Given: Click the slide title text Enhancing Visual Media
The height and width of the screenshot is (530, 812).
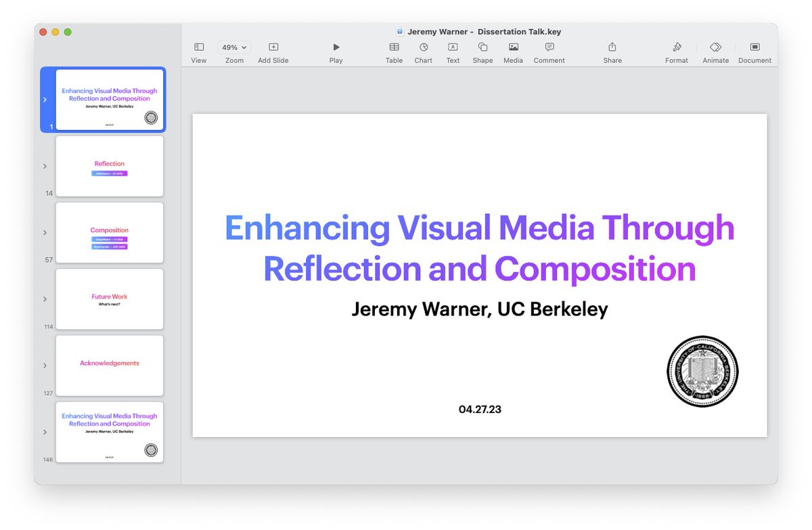Looking at the screenshot, I should (x=480, y=248).
